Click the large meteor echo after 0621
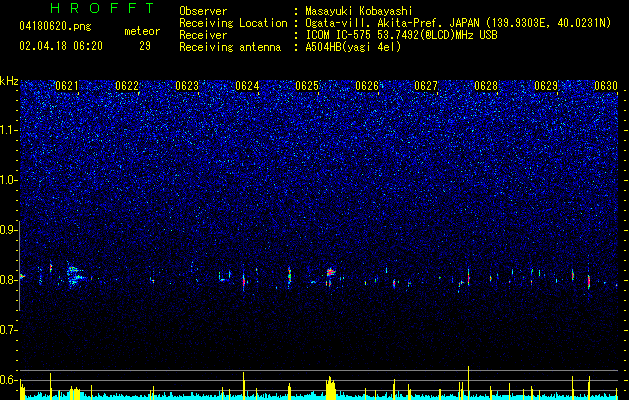 (74, 275)
